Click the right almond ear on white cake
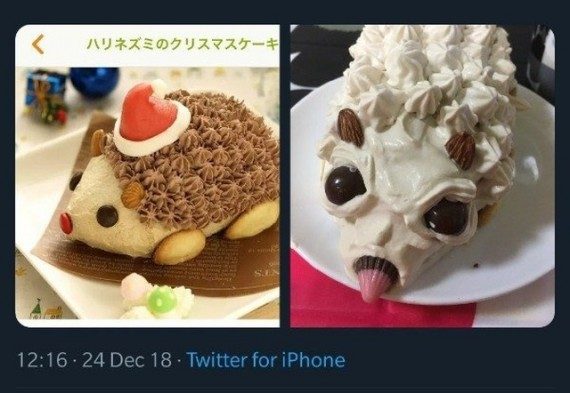The height and width of the screenshot is (393, 570). pos(461,150)
